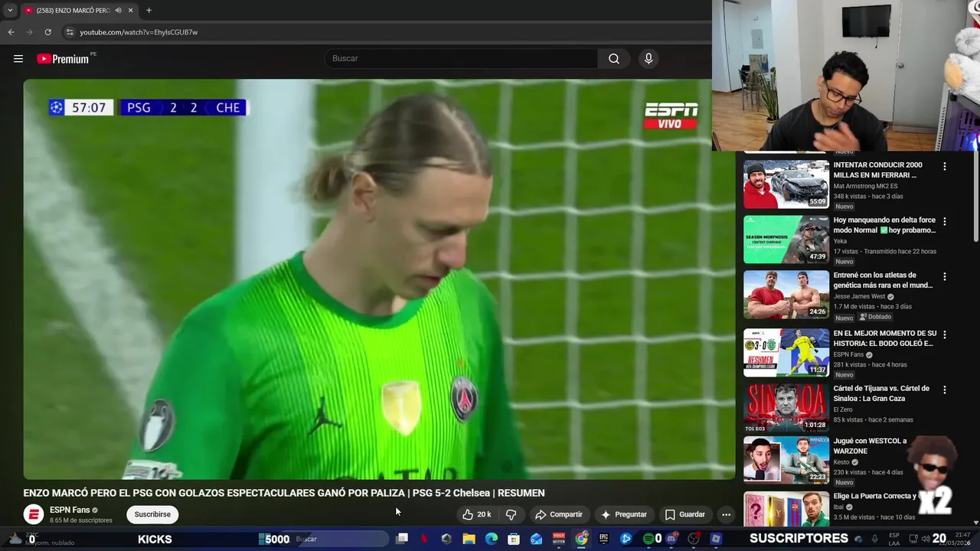Open Discord from the taskbar
This screenshot has width=980, height=551.
point(671,539)
